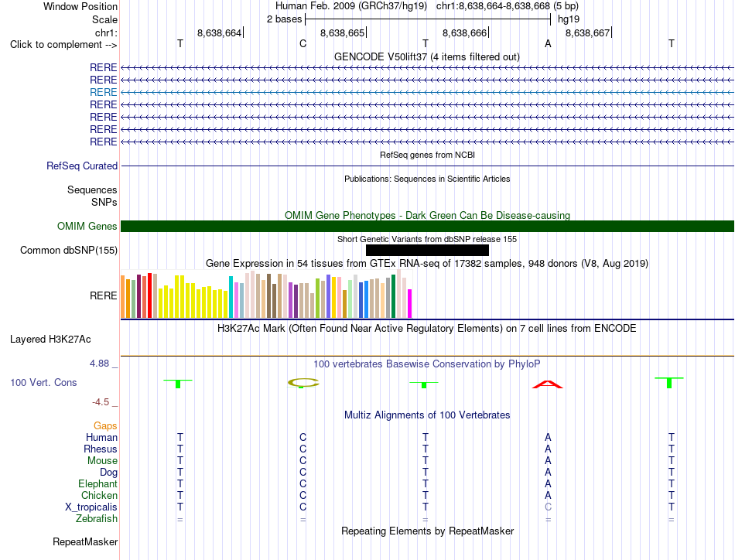Open the RefSeq Curated track label
This screenshot has height=560, width=735.
coord(82,166)
